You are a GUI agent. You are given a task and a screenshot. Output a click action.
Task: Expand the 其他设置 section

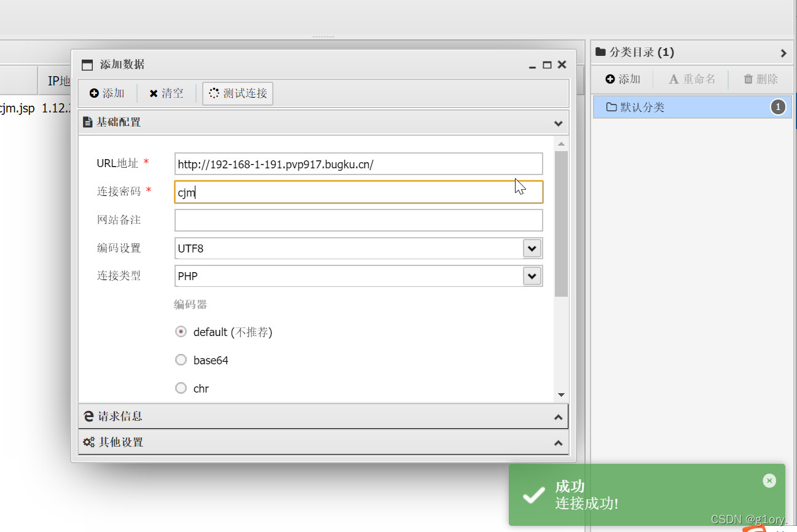[x=558, y=443]
